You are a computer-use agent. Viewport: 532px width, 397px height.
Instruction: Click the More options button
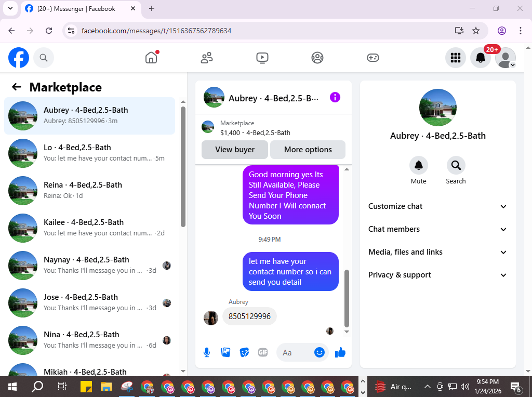[308, 150]
